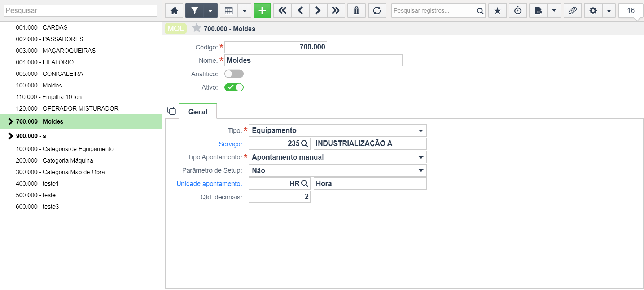
Task: Open Tipo Apontamento dropdown
Action: (338, 157)
